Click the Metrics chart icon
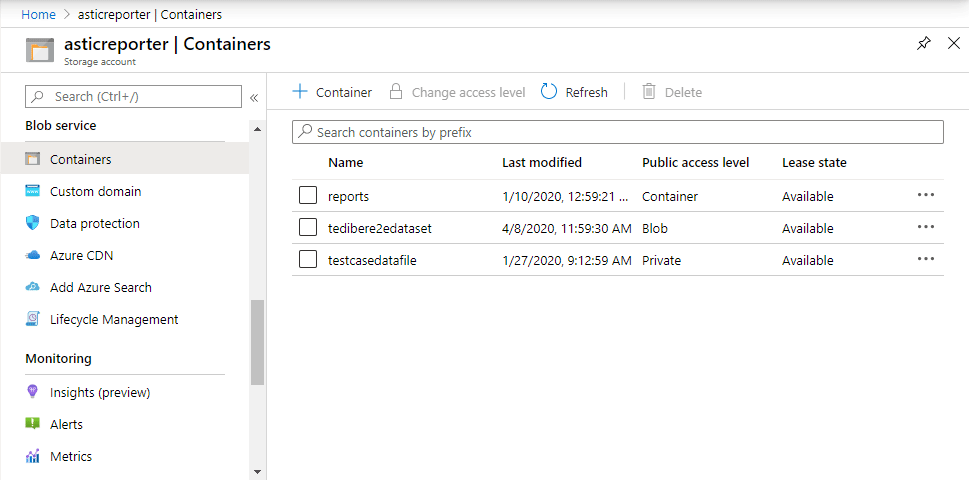The image size is (969, 480). [x=33, y=457]
